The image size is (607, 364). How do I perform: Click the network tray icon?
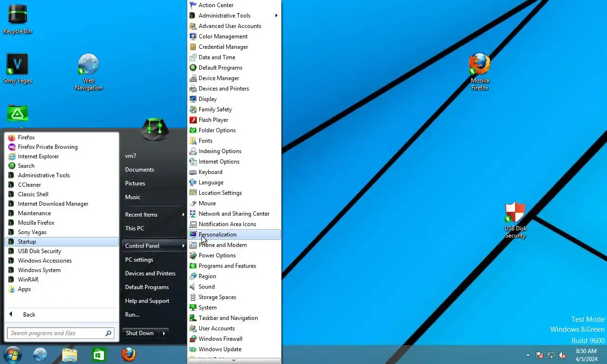pyautogui.click(x=551, y=355)
